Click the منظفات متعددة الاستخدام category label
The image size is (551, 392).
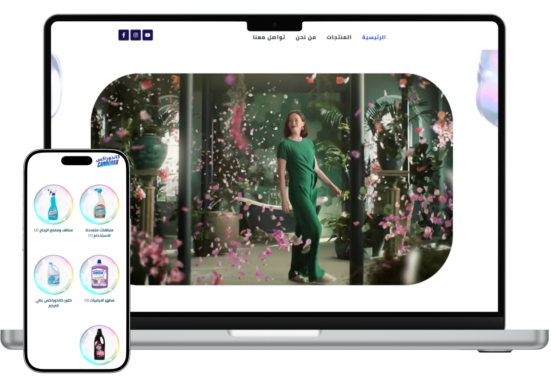pyautogui.click(x=99, y=233)
